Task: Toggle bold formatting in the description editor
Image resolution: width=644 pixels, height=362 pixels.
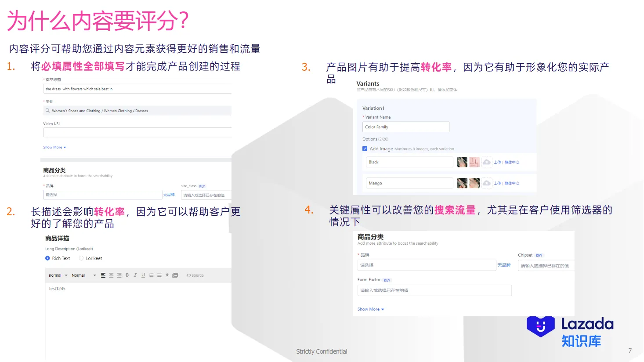Action: (127, 275)
